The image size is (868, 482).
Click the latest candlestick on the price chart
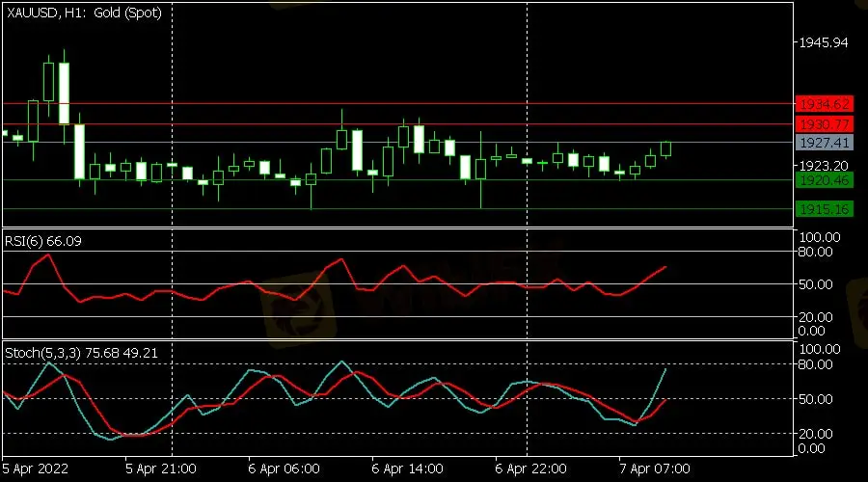665,148
